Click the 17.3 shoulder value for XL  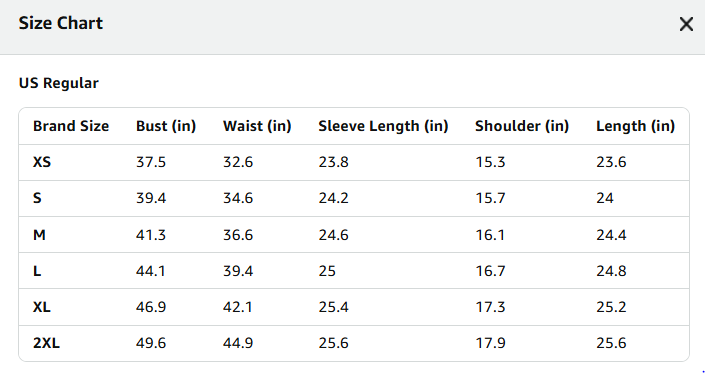click(x=491, y=307)
